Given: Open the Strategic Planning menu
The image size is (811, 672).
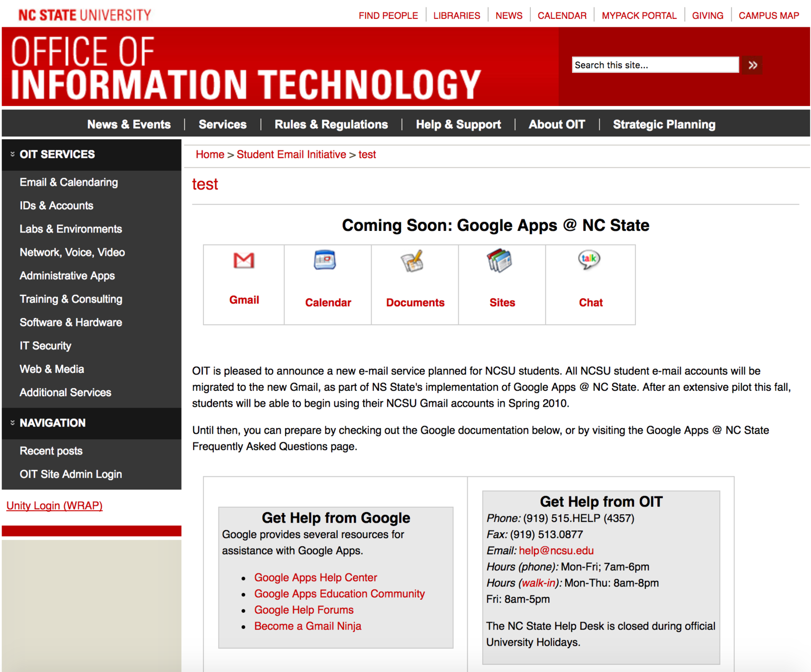Looking at the screenshot, I should (x=664, y=124).
